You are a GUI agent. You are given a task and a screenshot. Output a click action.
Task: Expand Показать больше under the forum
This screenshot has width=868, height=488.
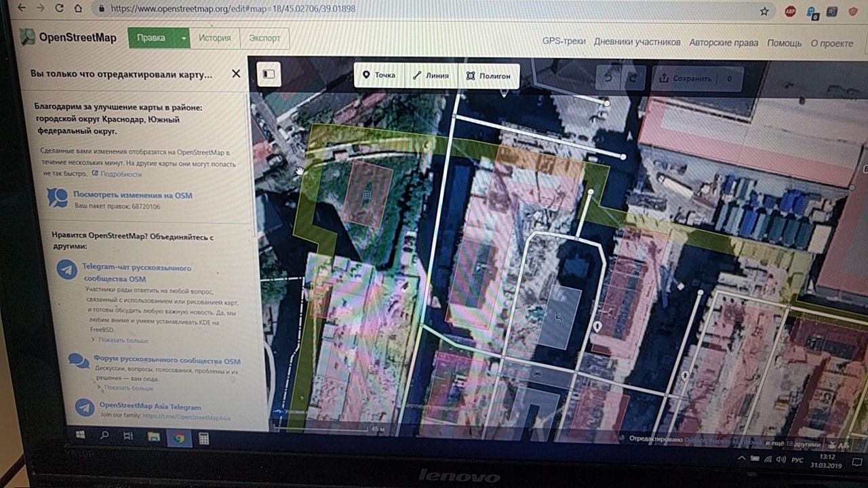click(x=127, y=388)
